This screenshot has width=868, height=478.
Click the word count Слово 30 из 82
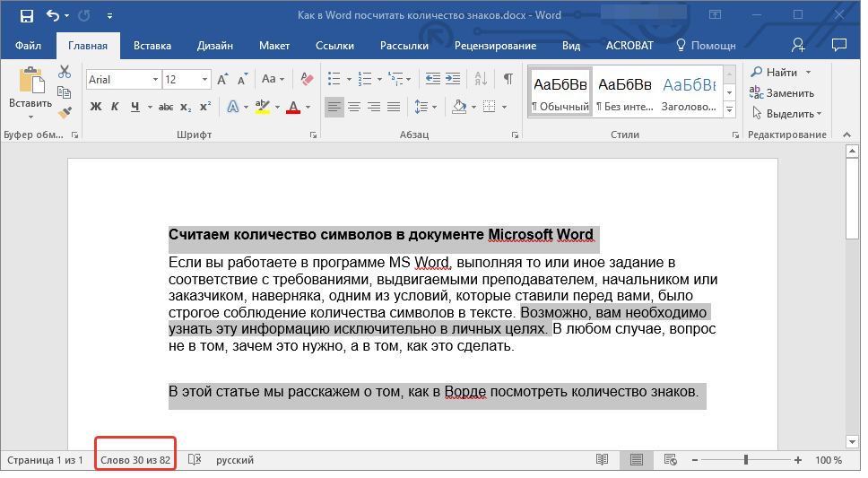click(135, 460)
